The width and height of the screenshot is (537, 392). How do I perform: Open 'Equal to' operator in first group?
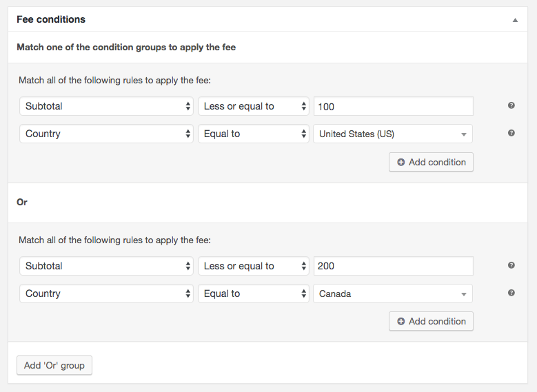[x=254, y=134]
